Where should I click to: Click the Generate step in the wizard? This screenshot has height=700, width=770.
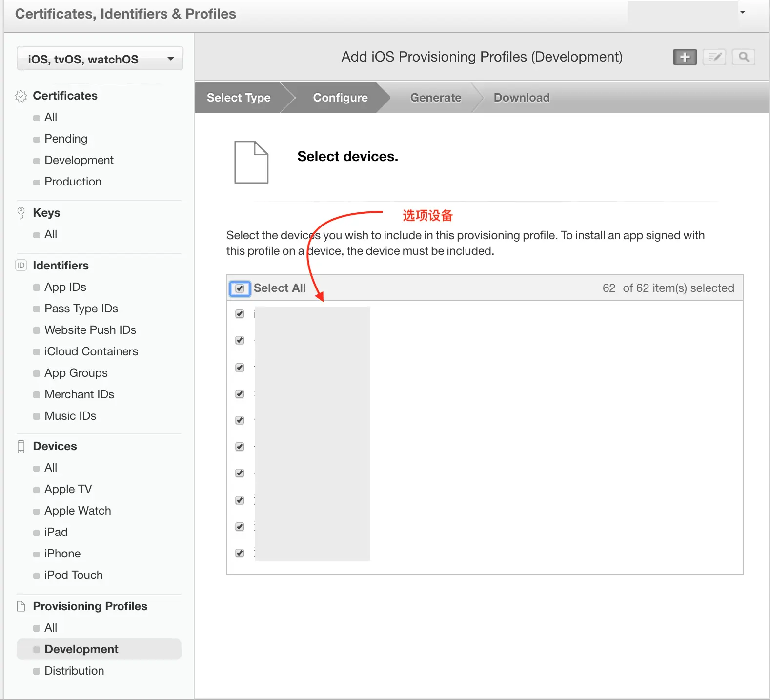coord(436,98)
